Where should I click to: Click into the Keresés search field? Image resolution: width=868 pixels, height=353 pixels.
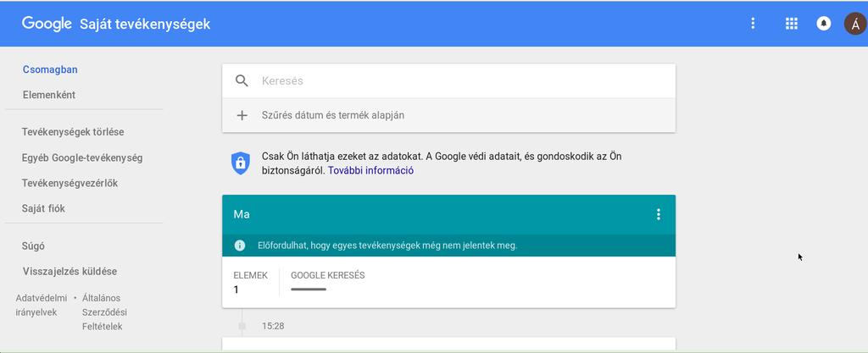[448, 80]
